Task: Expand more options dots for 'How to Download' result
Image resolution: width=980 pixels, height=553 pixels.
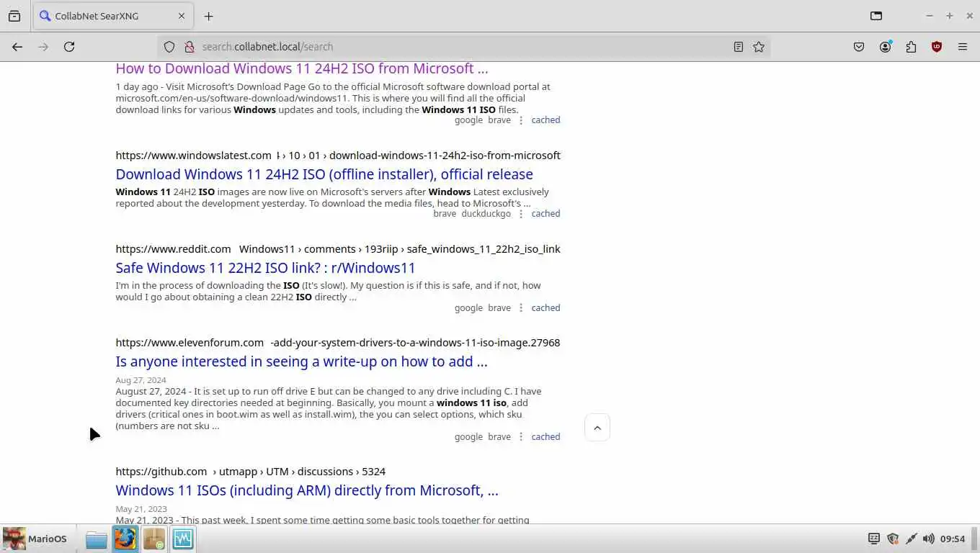Action: coord(521,120)
